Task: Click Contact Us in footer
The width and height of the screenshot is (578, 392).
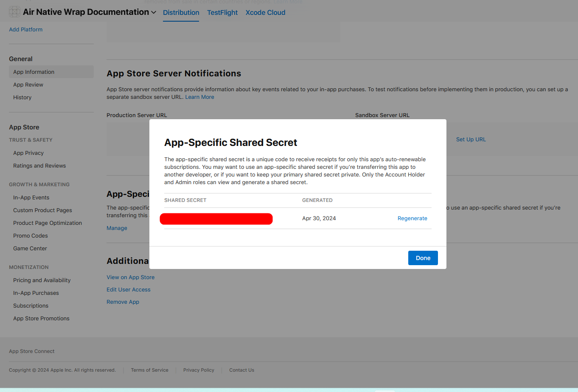Action: click(x=241, y=370)
